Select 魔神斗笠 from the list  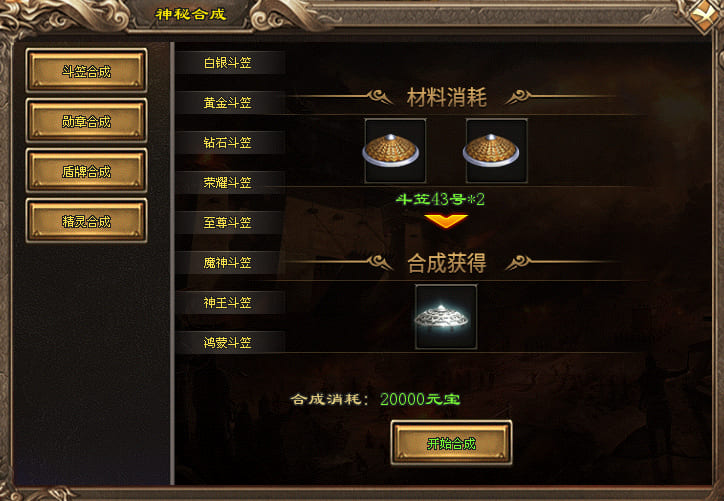tap(230, 263)
